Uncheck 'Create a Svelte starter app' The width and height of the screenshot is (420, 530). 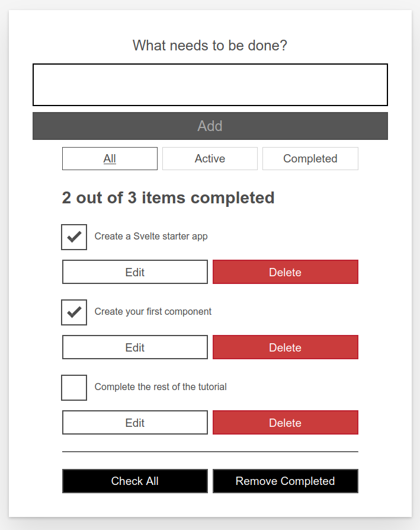pyautogui.click(x=73, y=237)
